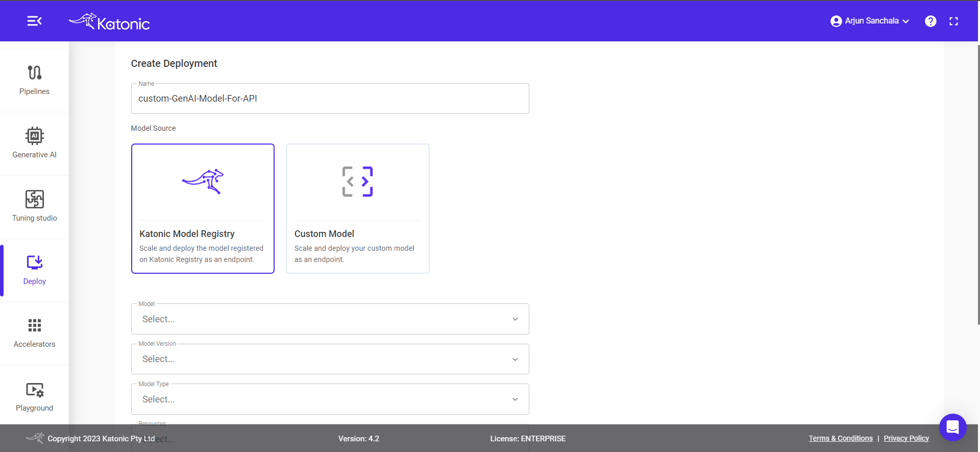
Task: Click the help question mark icon
Action: click(930, 21)
